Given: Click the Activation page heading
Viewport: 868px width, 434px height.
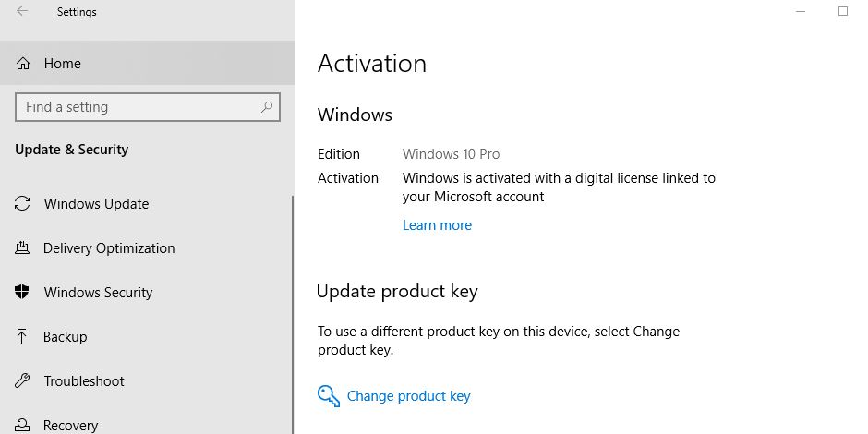Looking at the screenshot, I should pyautogui.click(x=372, y=63).
